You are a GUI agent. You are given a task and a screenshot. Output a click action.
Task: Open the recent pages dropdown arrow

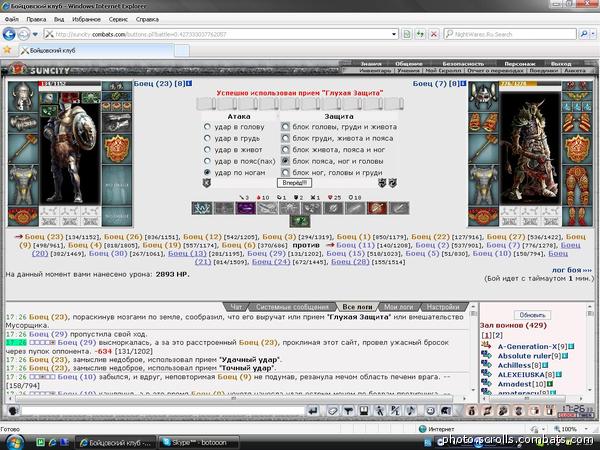[x=35, y=34]
